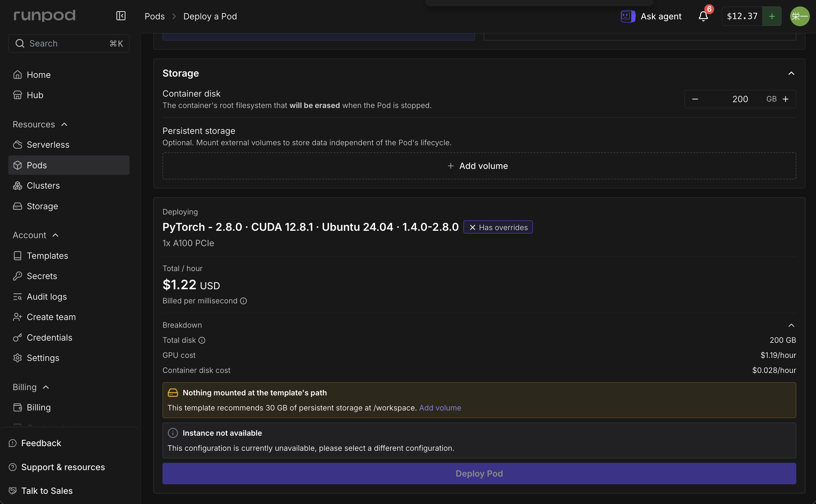The width and height of the screenshot is (816, 504).
Task: Click the Add volume link in the warning
Action: click(440, 408)
